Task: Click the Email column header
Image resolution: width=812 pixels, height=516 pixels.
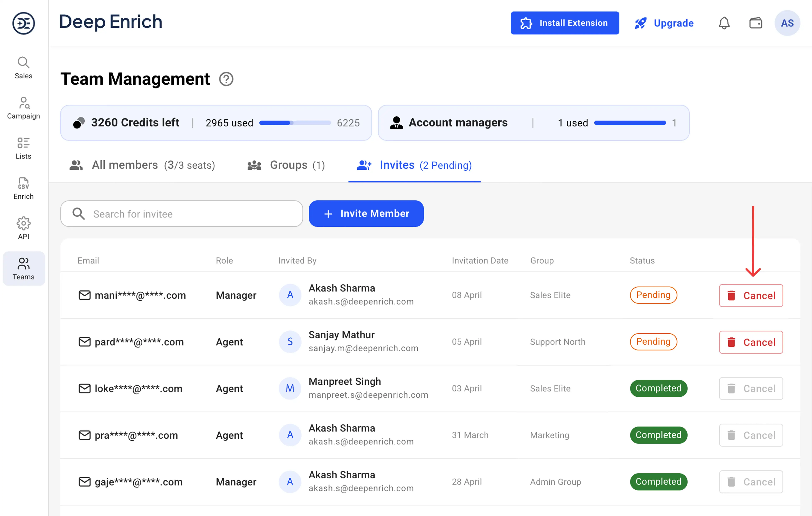Action: click(x=88, y=260)
